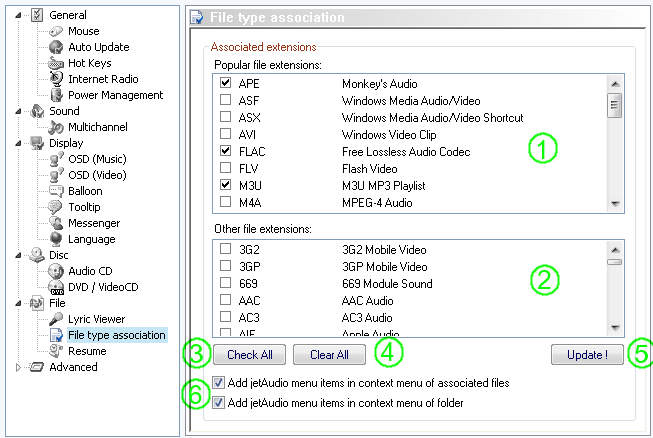The height and width of the screenshot is (438, 653).
Task: Uncheck the APE Monkey's Audio extension
Action: (225, 83)
